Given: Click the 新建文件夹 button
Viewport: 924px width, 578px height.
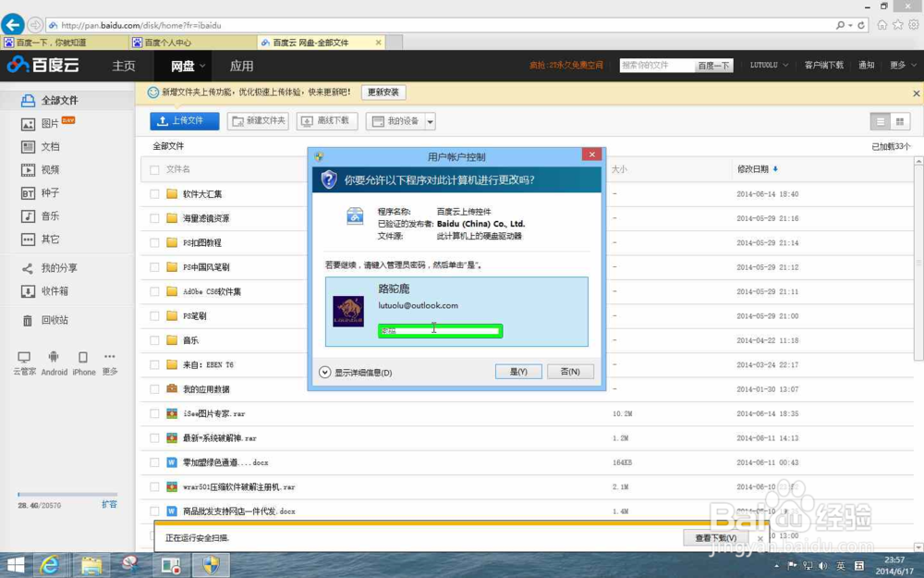Looking at the screenshot, I should [x=258, y=121].
